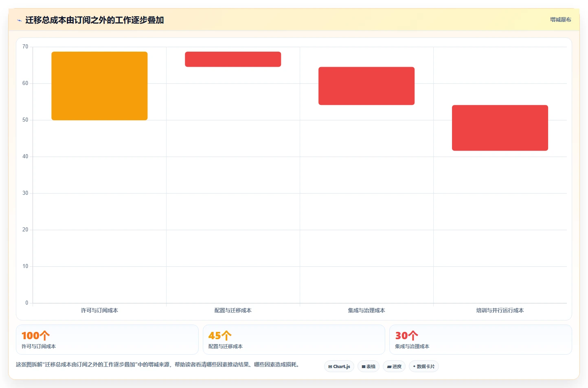Viewport: 588px width, 388px height.
Task: Select the orange 许可与订阅成本 bar
Action: pyautogui.click(x=99, y=86)
